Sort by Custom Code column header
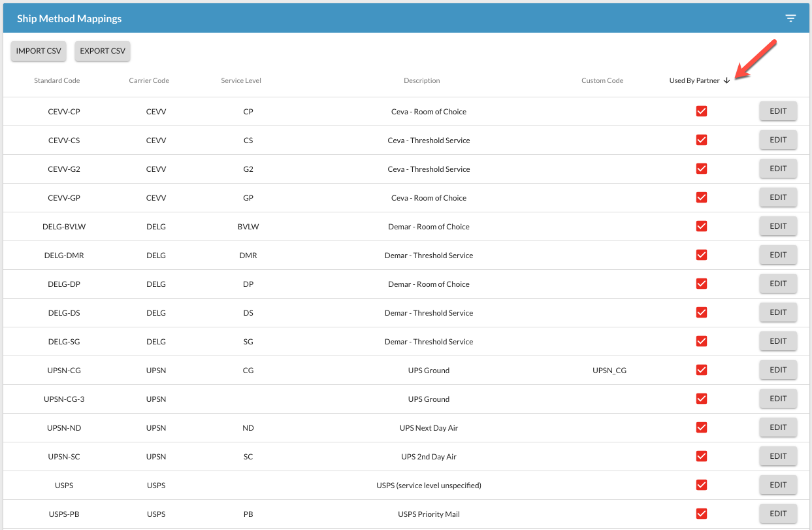The image size is (812, 530). pos(602,81)
